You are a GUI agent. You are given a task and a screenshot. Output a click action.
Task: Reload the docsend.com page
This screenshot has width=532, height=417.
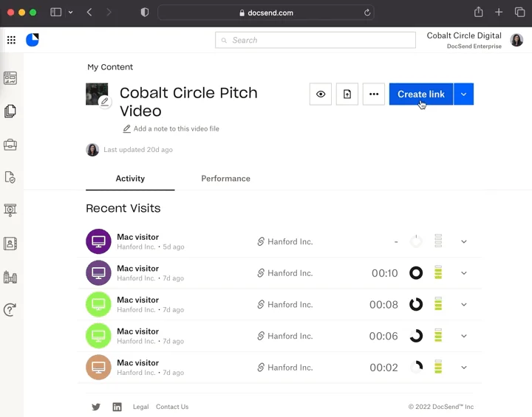[367, 13]
